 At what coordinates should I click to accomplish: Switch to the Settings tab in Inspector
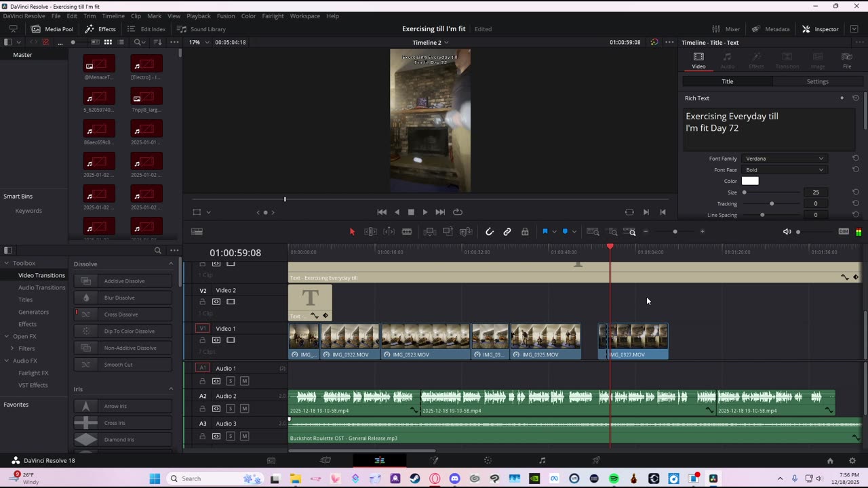(817, 81)
